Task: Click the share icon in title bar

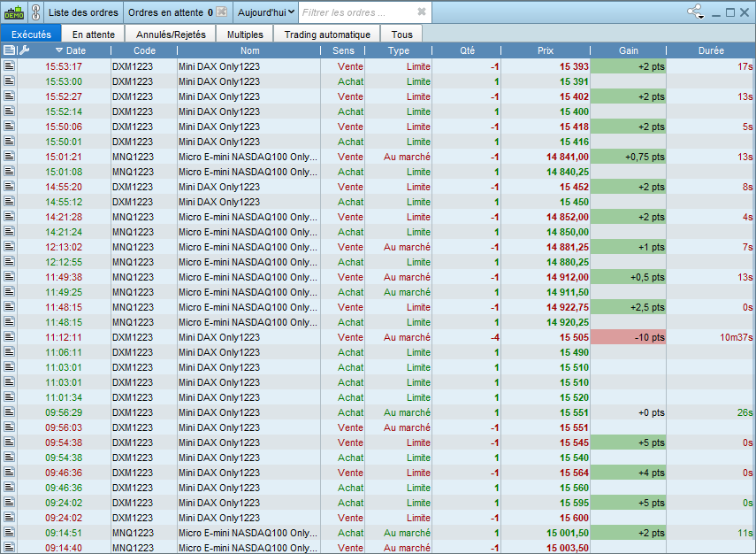Action: click(x=695, y=12)
